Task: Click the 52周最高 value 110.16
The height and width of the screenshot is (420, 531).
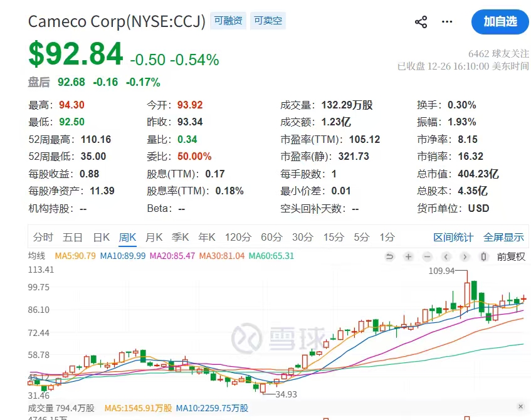Action: 96,140
